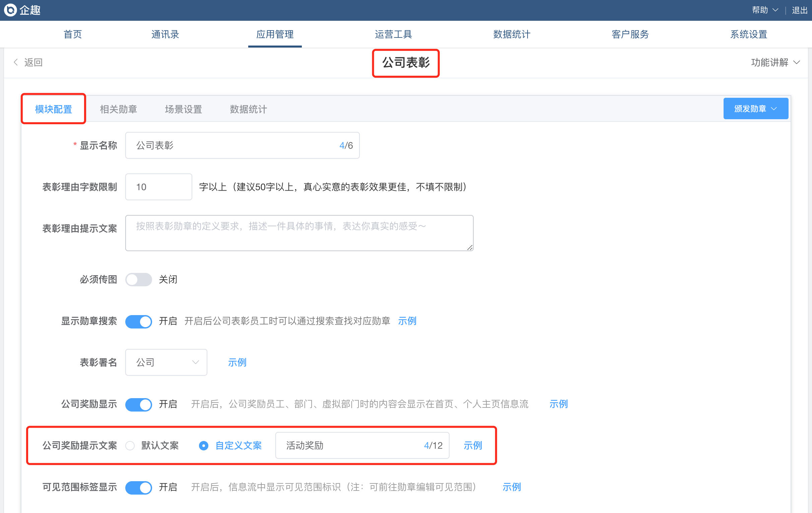Open the 场景设置 tab
The height and width of the screenshot is (513, 812).
coord(184,109)
